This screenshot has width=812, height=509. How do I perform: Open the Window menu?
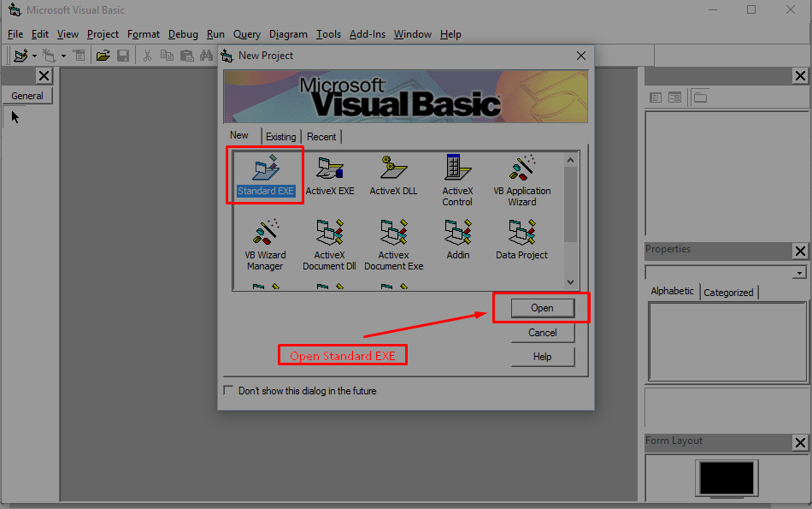point(413,34)
